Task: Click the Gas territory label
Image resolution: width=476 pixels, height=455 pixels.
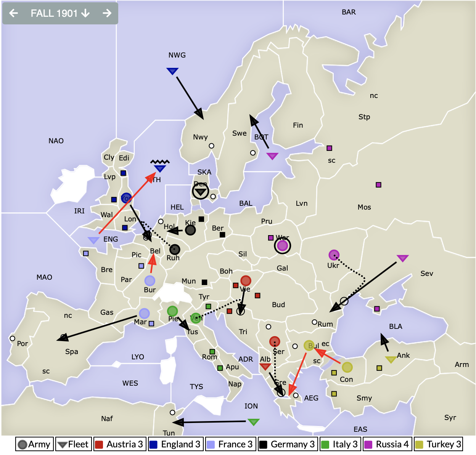Action: click(107, 312)
